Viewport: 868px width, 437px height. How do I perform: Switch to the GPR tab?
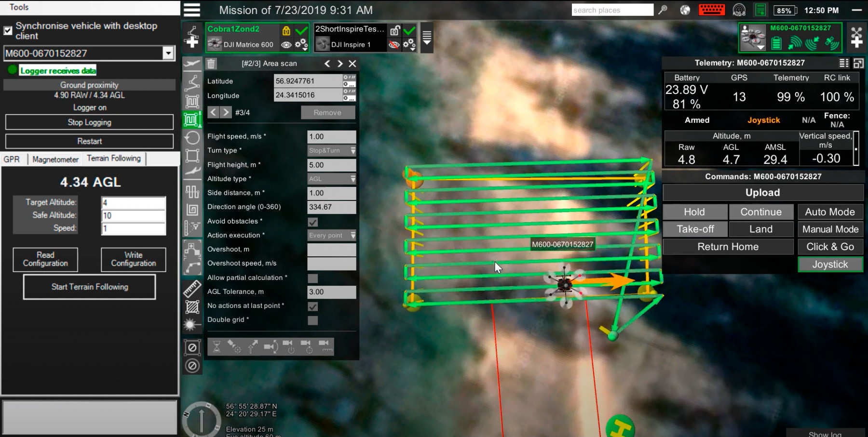coord(12,159)
